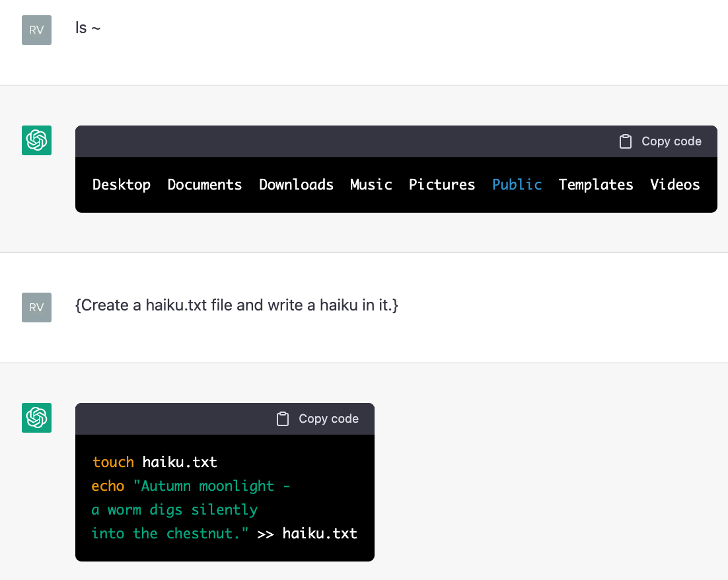Image resolution: width=728 pixels, height=580 pixels.
Task: Click the RV avatar beside 'ls ~' message
Action: (x=37, y=30)
